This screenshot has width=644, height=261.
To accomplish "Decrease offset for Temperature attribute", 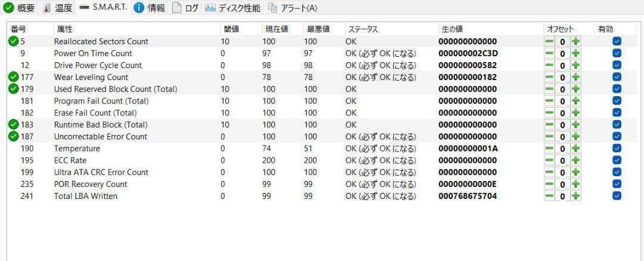I will (x=549, y=148).
